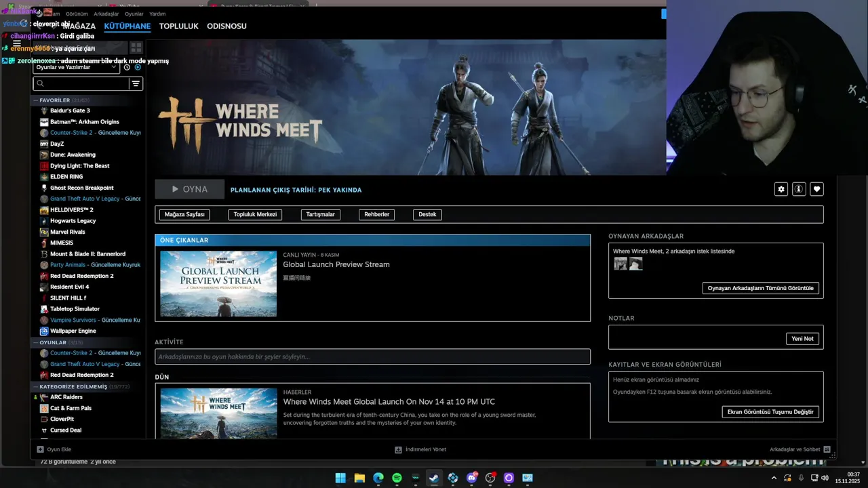This screenshot has height=488, width=868.
Task: Select KÜTÜPHANE tab
Action: 127,26
